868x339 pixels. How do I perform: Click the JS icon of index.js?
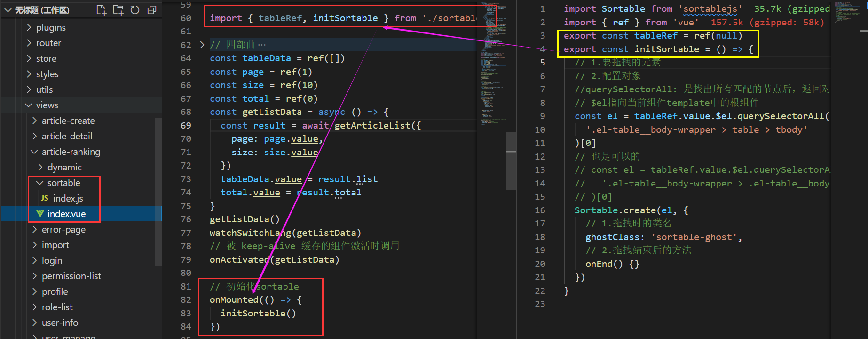(x=45, y=198)
